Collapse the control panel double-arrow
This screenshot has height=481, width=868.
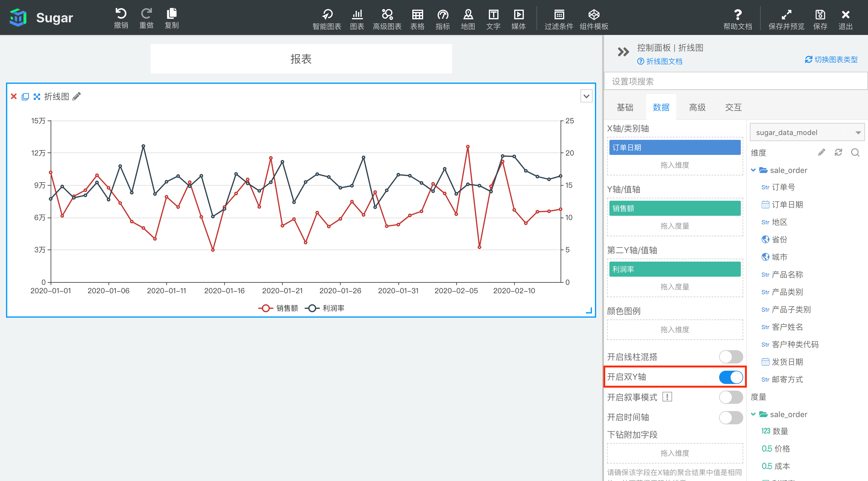point(623,52)
